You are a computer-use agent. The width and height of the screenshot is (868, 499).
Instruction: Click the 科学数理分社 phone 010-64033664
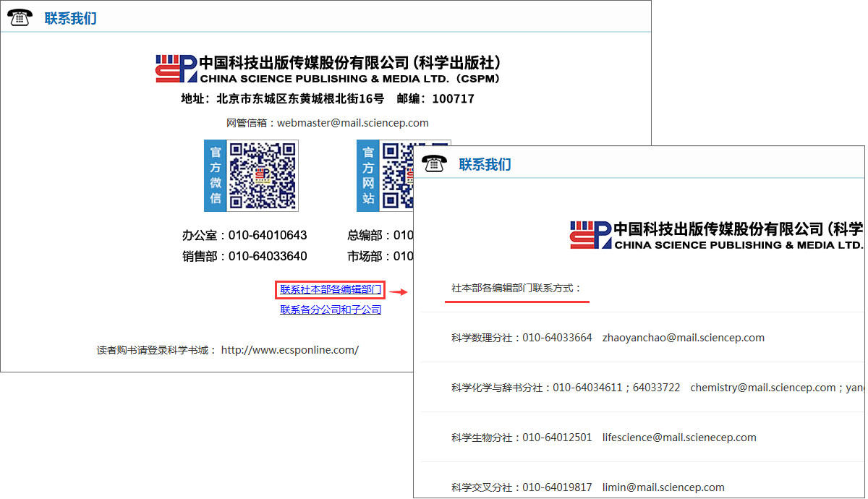tap(557, 338)
